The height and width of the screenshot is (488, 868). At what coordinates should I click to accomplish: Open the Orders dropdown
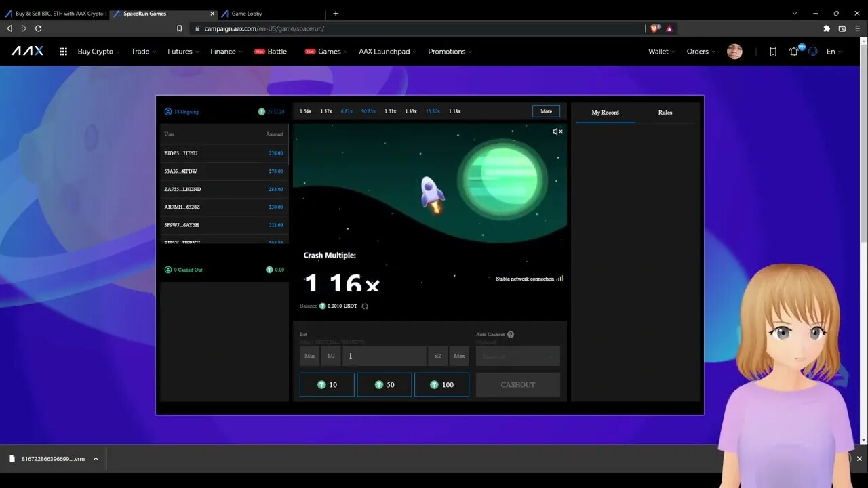coord(701,52)
